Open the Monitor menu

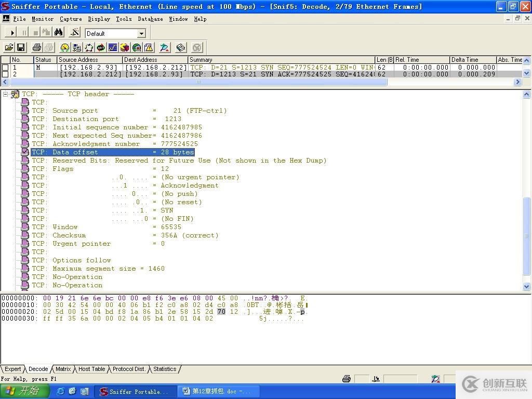click(x=42, y=19)
